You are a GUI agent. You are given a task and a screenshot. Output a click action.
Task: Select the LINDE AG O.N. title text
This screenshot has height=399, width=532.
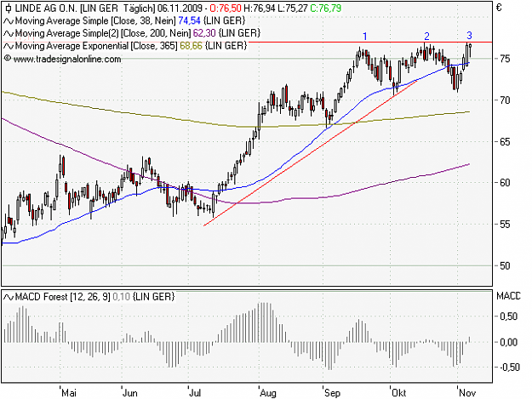click(46, 9)
